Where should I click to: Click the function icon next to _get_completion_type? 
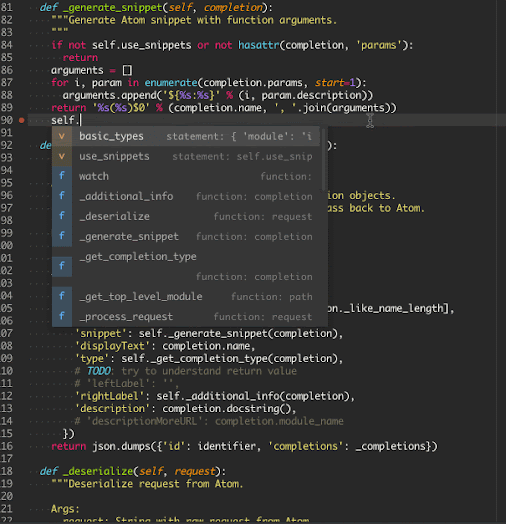tap(62, 266)
